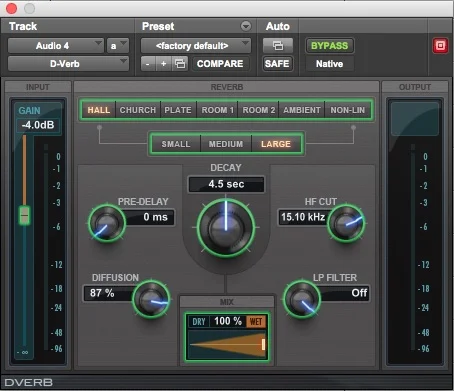
Task: Click the HF CUT knob
Action: coord(346,223)
